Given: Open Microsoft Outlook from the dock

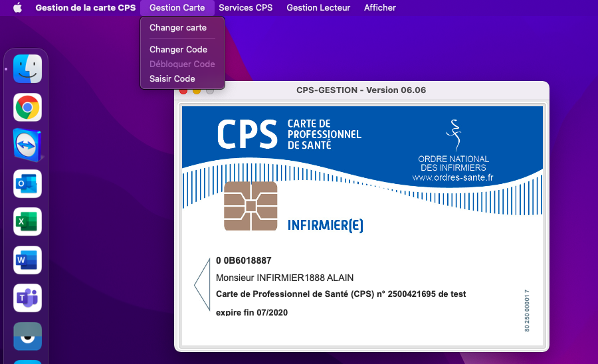Looking at the screenshot, I should click(27, 183).
